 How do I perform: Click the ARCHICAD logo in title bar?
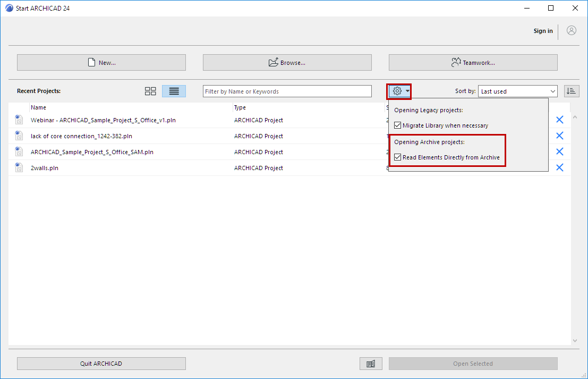pos(9,8)
